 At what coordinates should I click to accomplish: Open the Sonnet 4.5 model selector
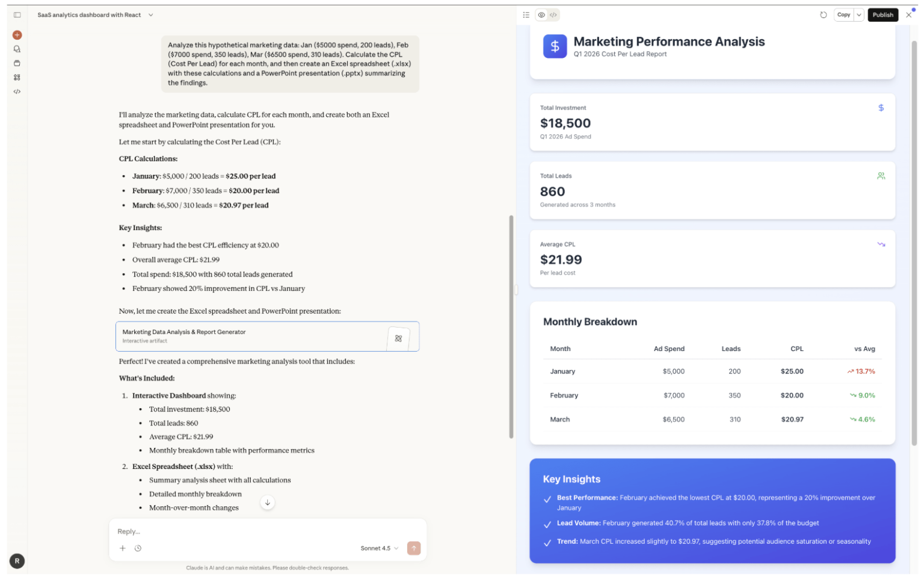[379, 548]
